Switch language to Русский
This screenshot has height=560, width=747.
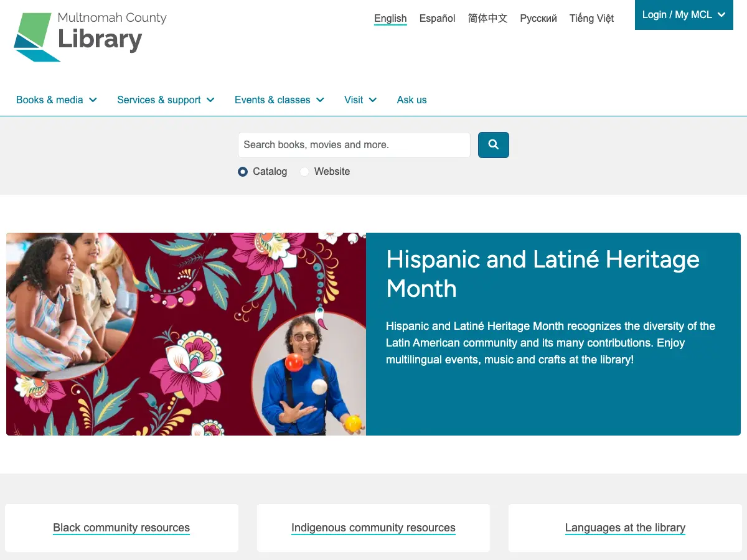click(538, 19)
